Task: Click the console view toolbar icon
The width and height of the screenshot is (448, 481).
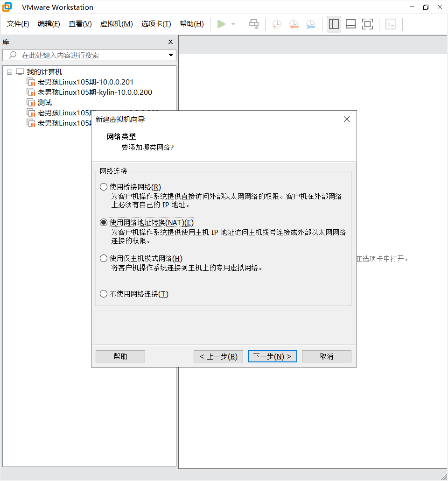Action: pos(391,24)
